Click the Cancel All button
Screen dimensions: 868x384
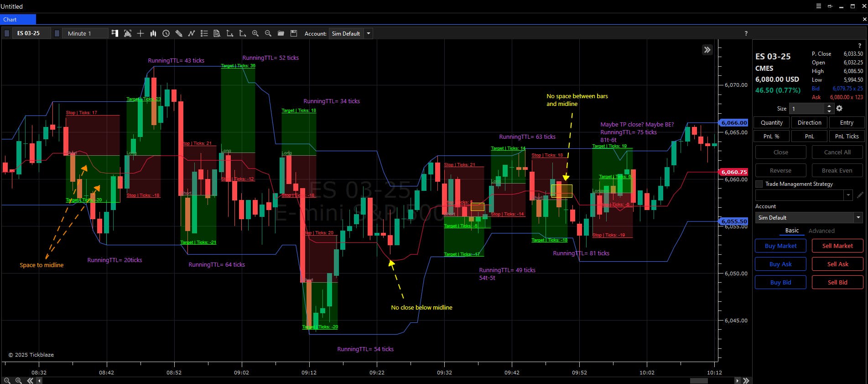coord(837,152)
